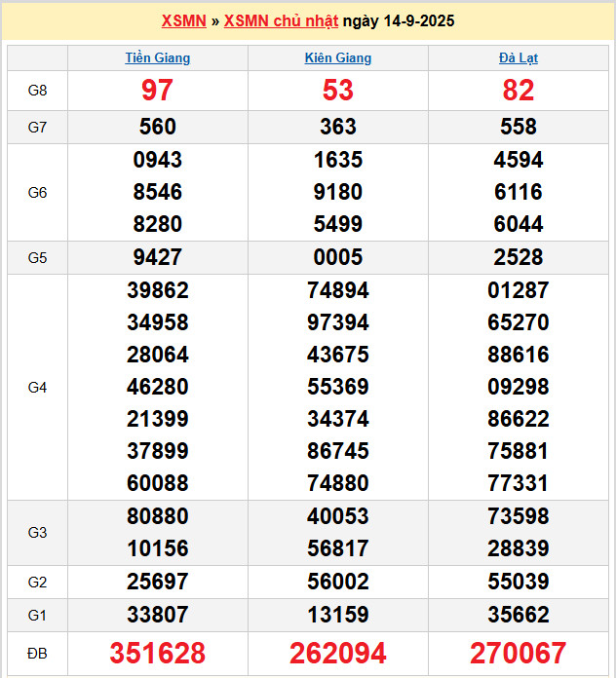This screenshot has width=616, height=678.
Task: Click the ĐB row label
Action: click(x=37, y=653)
